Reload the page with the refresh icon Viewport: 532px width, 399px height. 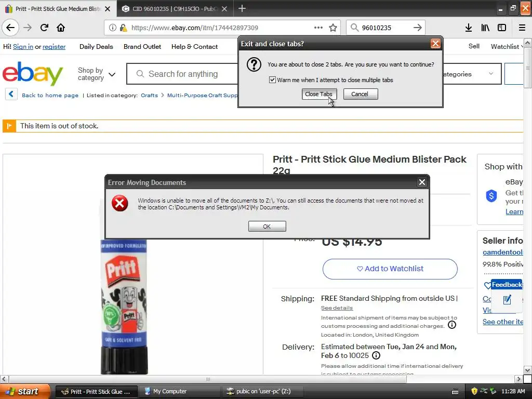click(44, 28)
